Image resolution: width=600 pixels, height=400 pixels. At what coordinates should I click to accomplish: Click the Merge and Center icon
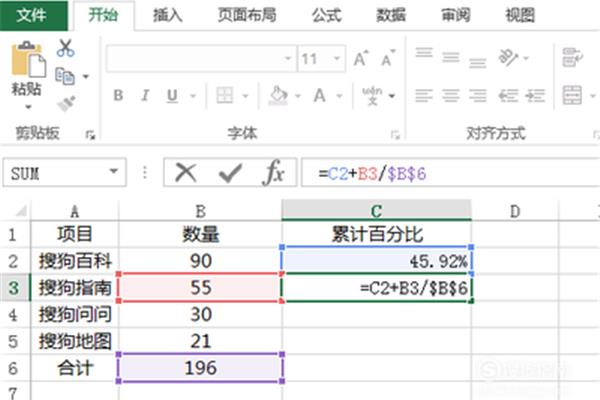[572, 95]
